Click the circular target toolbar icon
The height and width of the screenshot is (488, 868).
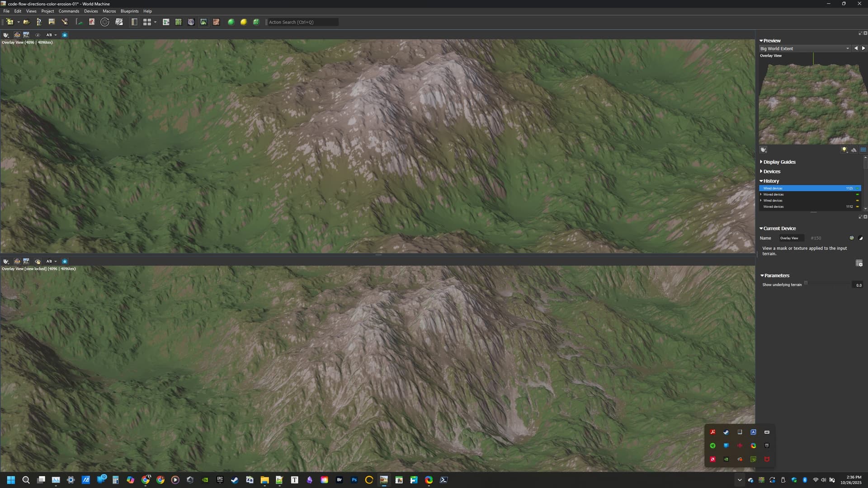105,22
